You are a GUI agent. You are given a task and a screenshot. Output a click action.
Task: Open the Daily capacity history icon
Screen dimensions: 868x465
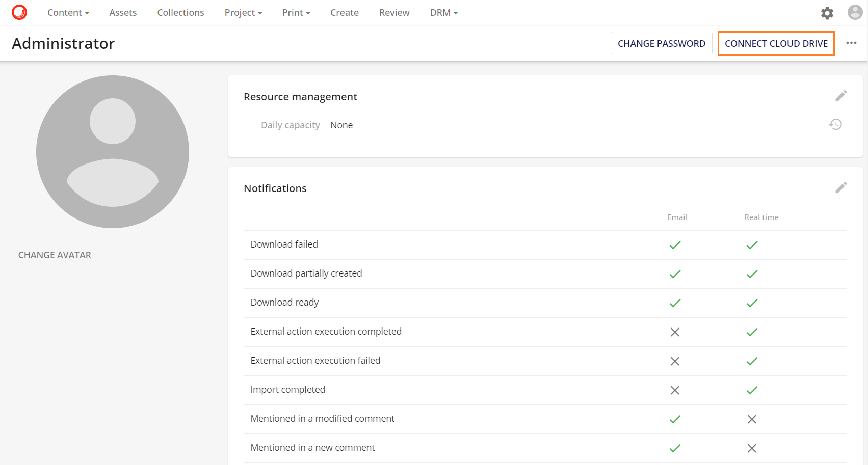click(835, 124)
